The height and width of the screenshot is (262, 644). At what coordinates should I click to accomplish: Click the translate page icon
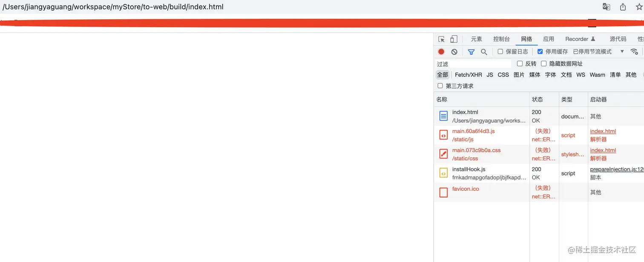pos(606,7)
